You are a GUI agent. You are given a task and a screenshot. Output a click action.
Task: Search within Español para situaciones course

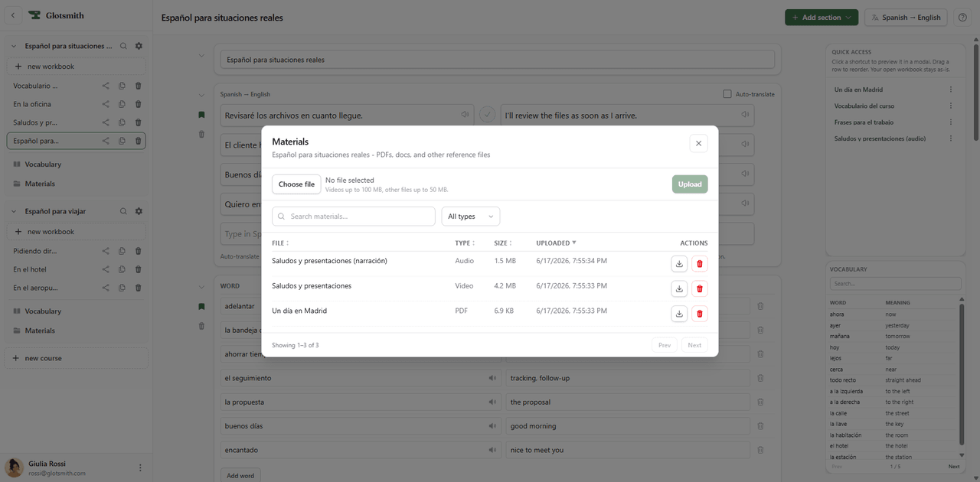click(123, 46)
